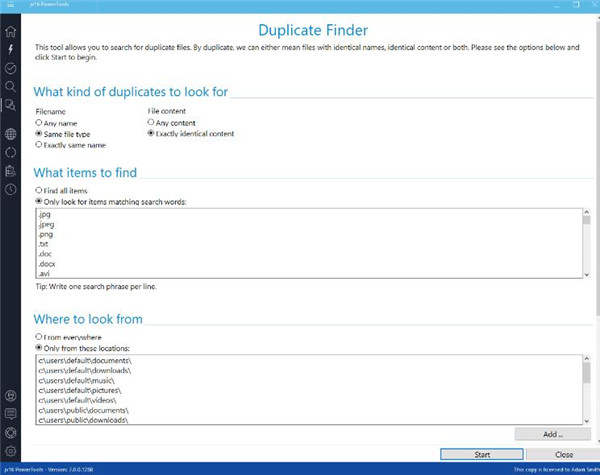Click the maximize window button in title bar

(576, 4)
